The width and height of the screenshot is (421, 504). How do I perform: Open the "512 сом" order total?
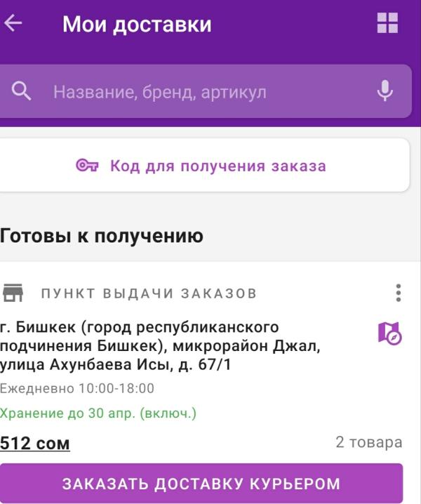pyautogui.click(x=35, y=444)
